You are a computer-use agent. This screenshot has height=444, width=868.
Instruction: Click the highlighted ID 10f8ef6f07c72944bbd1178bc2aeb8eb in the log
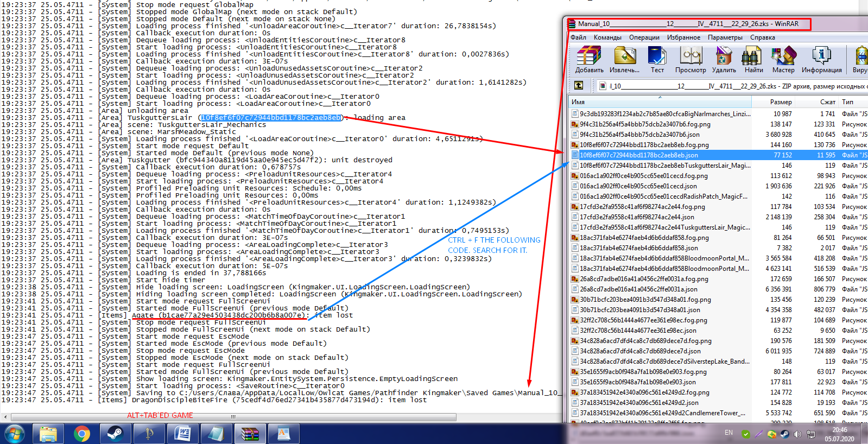(271, 118)
